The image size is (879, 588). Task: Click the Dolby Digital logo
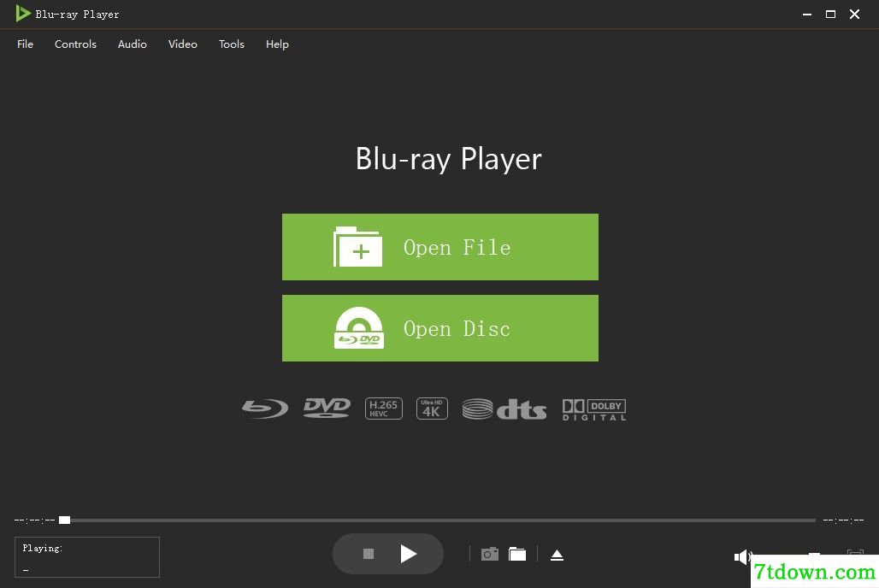coord(594,409)
